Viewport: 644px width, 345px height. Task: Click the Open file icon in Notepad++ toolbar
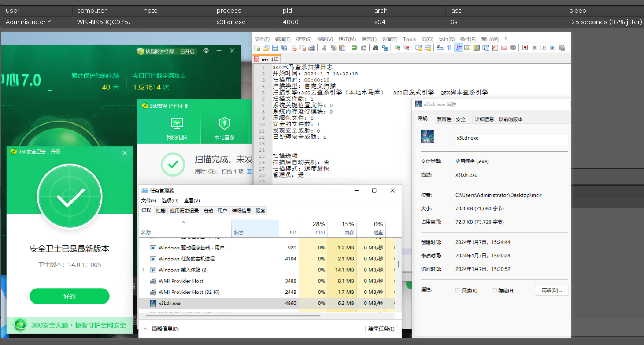[x=266, y=48]
